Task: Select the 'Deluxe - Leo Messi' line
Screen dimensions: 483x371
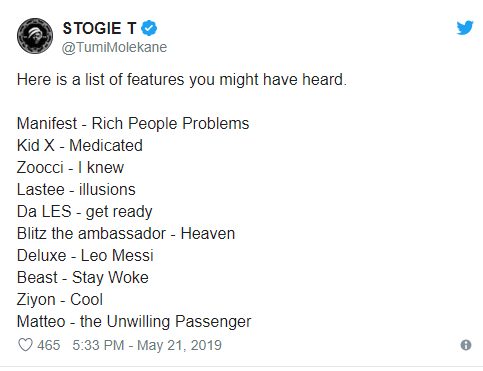Action: (85, 255)
